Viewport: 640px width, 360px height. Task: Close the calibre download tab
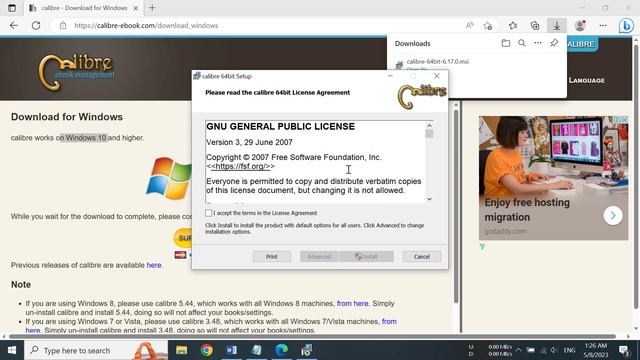[136, 8]
